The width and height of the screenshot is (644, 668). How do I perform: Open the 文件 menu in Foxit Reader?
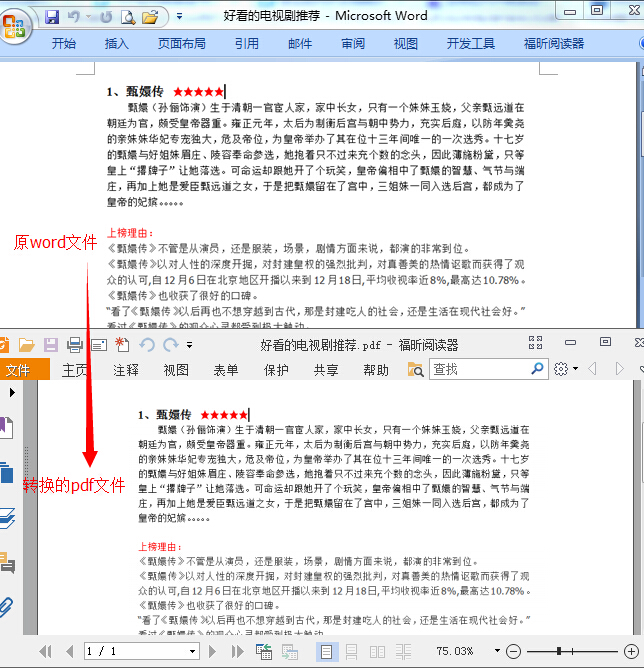(18, 370)
